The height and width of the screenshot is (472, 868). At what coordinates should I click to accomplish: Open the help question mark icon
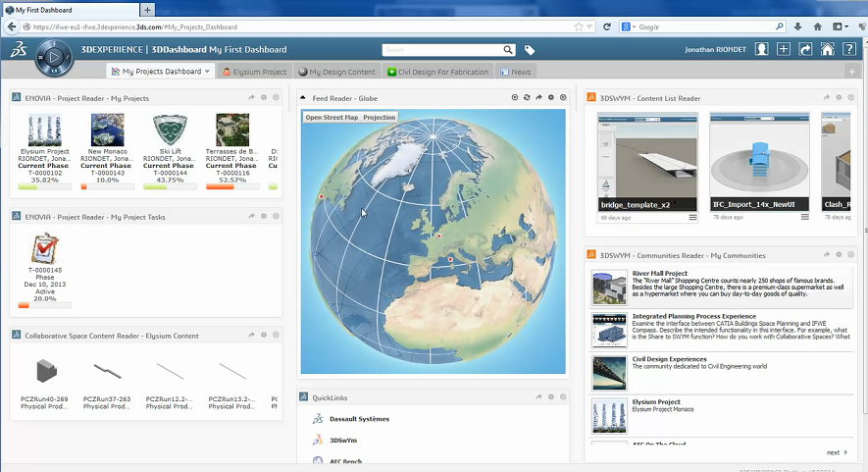pyautogui.click(x=849, y=49)
